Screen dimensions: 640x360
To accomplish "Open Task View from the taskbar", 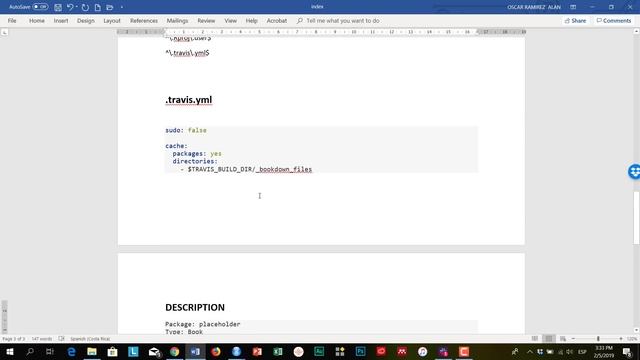I will pos(50,351).
